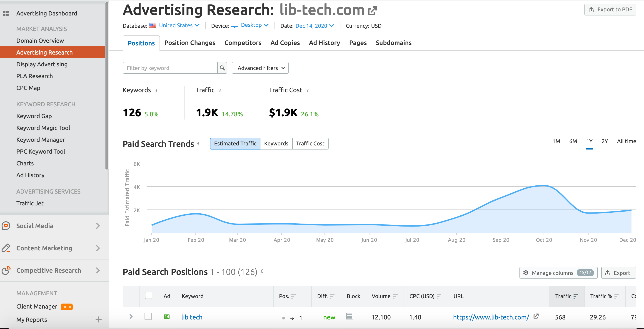This screenshot has height=329, width=644.
Task: Switch chart to Traffic Cost view
Action: [310, 144]
